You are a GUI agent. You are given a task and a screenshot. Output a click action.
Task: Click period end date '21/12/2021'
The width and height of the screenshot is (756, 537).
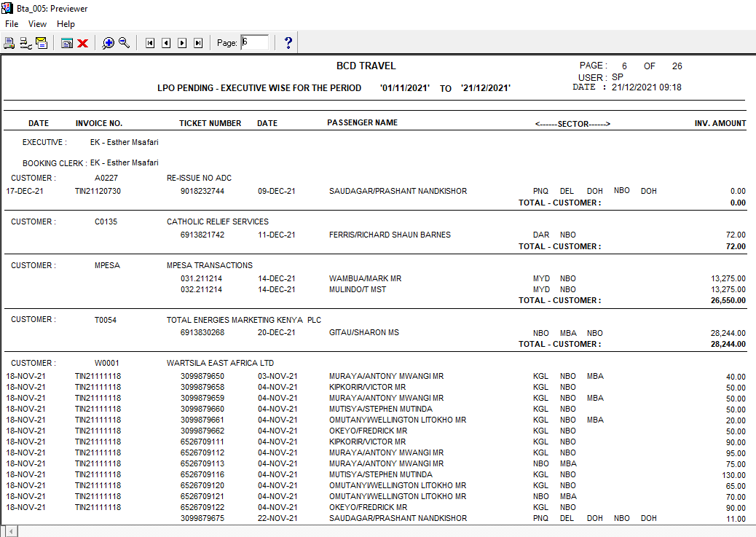pyautogui.click(x=486, y=88)
